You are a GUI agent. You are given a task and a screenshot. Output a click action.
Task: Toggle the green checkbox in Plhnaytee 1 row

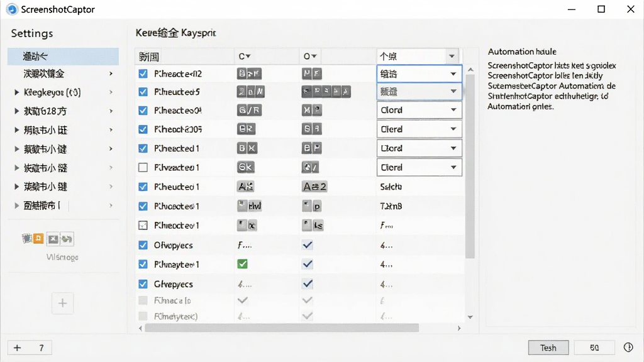242,264
